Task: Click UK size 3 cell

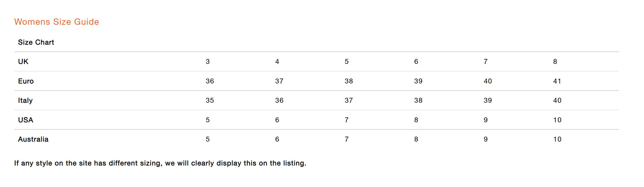Action: (208, 62)
